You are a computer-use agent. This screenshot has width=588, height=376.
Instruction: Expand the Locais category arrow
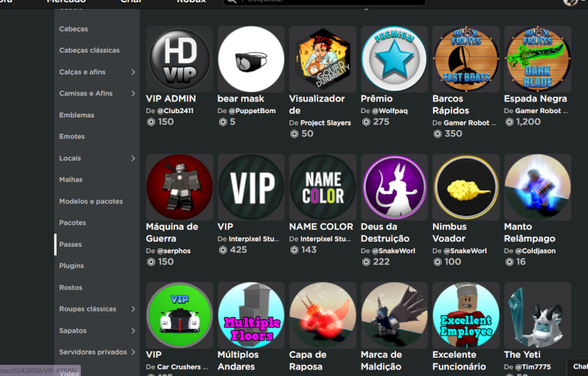click(x=133, y=158)
